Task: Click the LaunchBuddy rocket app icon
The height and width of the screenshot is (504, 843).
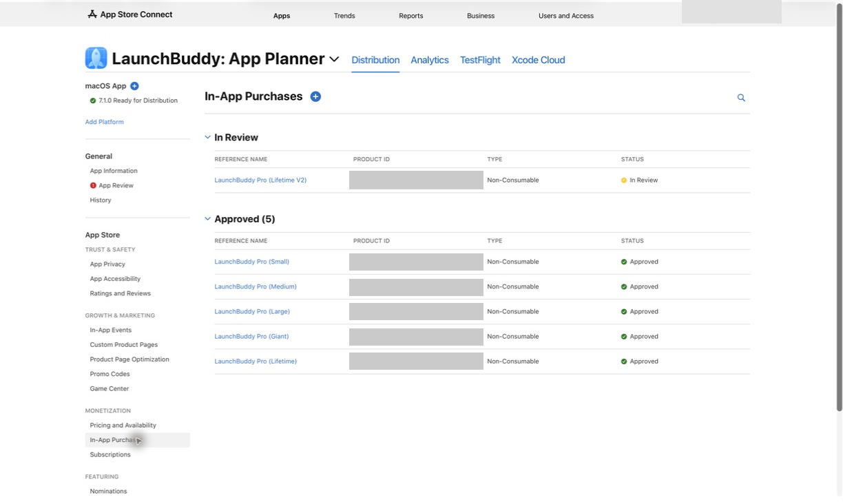Action: (x=96, y=58)
